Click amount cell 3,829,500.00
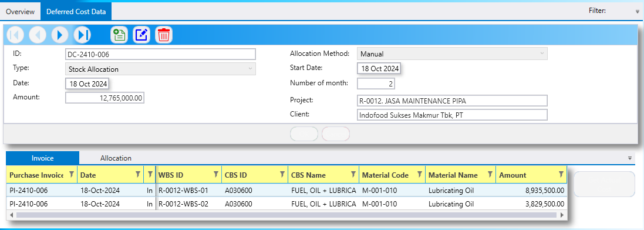This screenshot has width=644, height=230. [x=531, y=204]
